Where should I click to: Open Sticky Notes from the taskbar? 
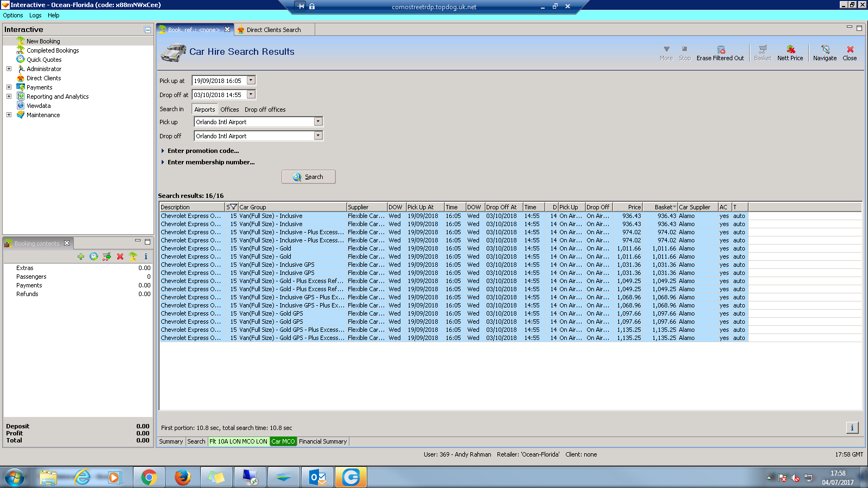click(x=216, y=477)
